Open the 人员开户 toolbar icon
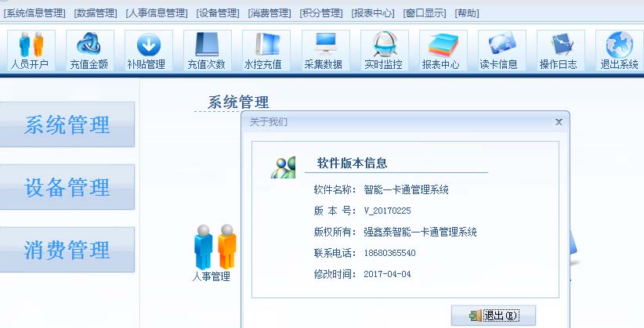 click(x=31, y=51)
